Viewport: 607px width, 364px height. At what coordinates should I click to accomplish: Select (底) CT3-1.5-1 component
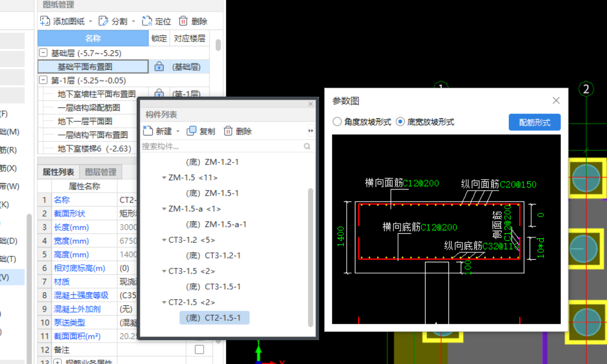click(x=213, y=286)
